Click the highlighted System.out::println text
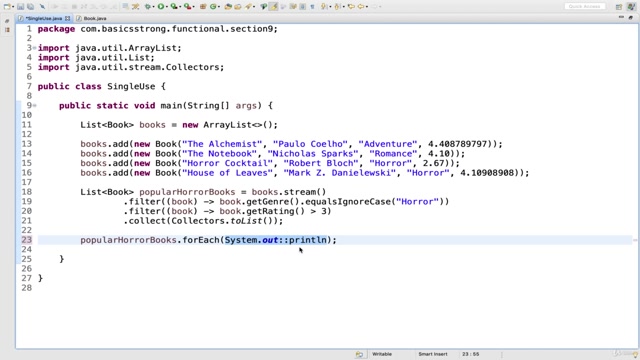The image size is (640, 360). pyautogui.click(x=276, y=240)
